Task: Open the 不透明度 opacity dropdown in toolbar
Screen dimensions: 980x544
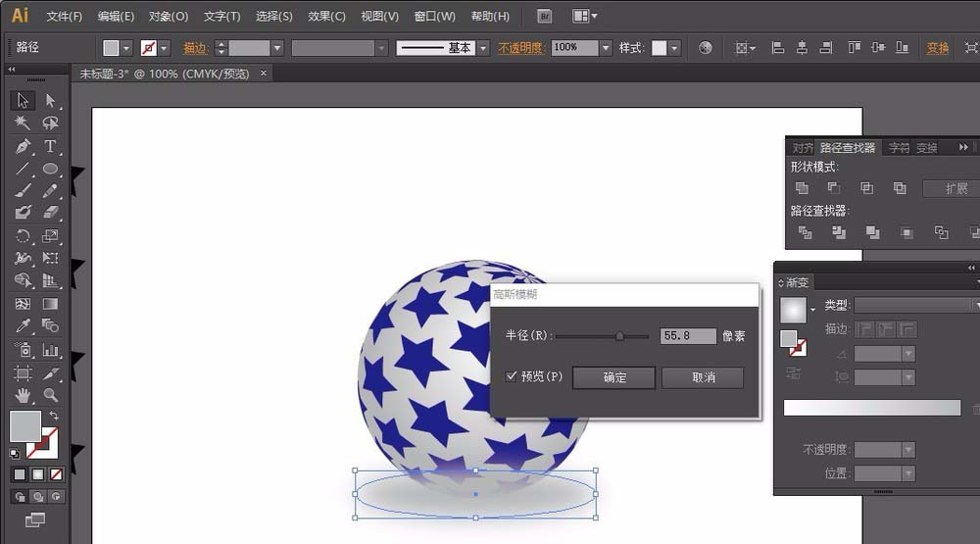Action: 606,48
